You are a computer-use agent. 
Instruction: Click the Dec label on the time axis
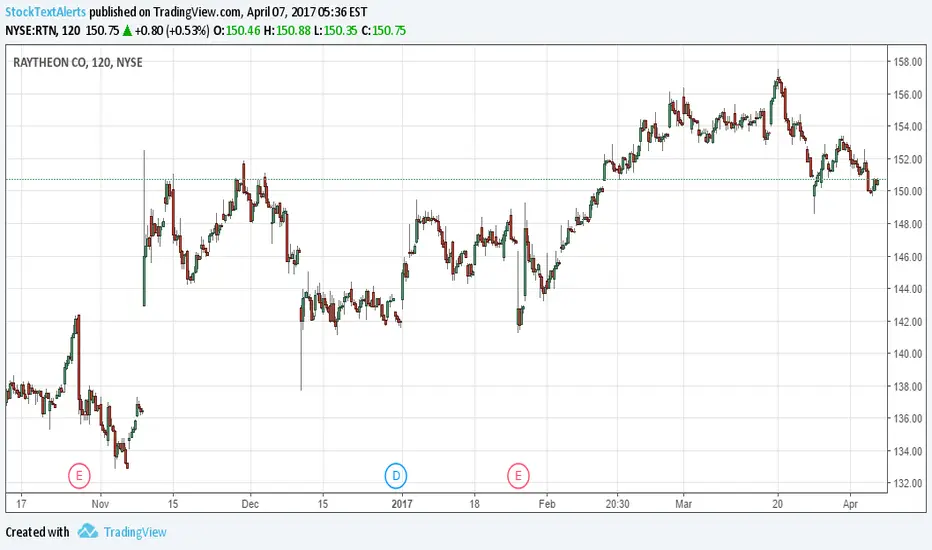[x=250, y=504]
